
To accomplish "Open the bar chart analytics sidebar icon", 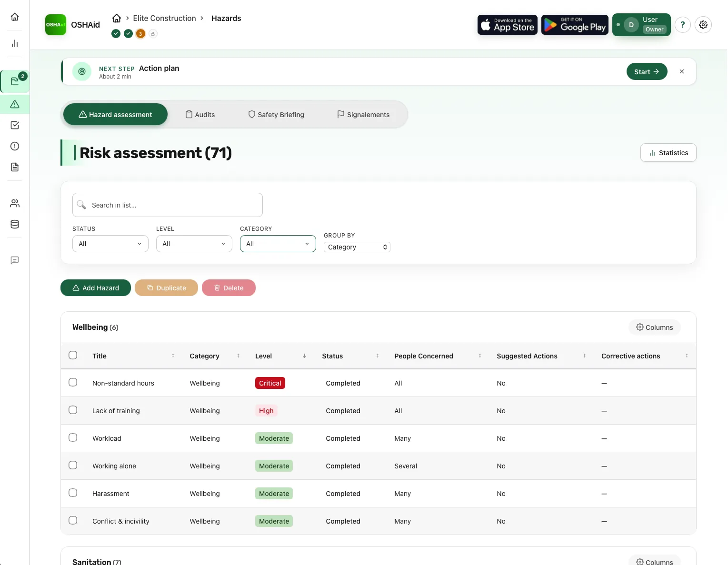I will 15,44.
